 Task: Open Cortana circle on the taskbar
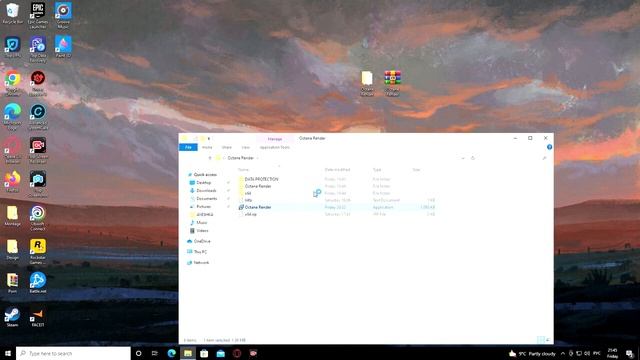click(x=138, y=353)
